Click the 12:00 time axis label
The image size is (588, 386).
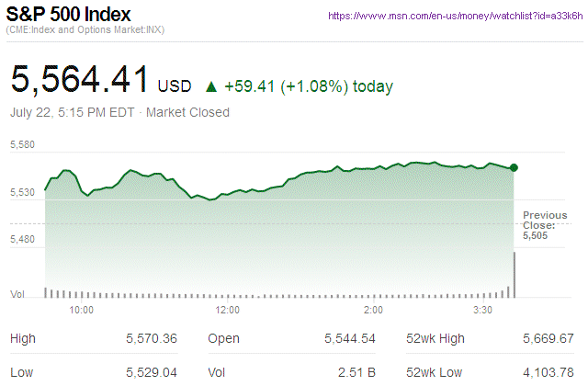click(227, 310)
